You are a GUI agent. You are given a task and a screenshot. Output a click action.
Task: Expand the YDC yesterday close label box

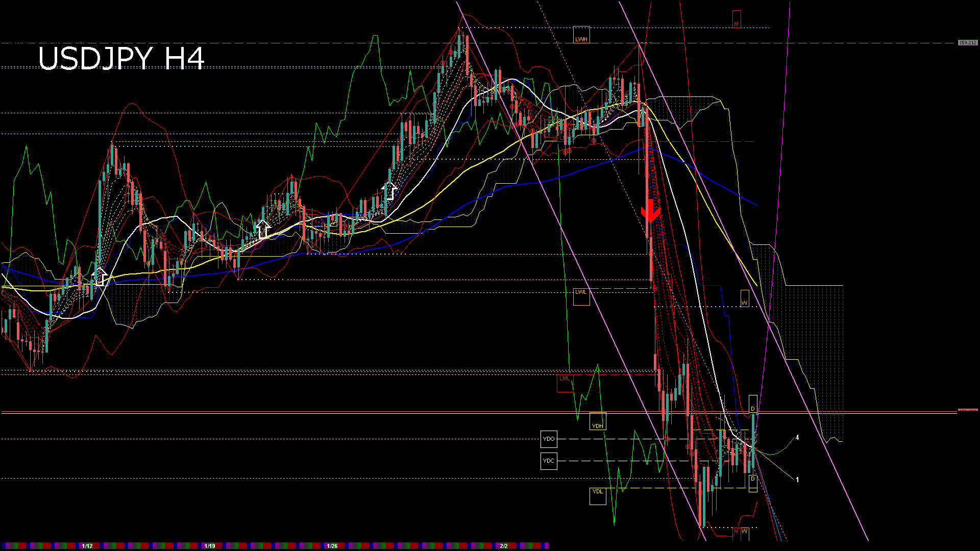pyautogui.click(x=549, y=460)
